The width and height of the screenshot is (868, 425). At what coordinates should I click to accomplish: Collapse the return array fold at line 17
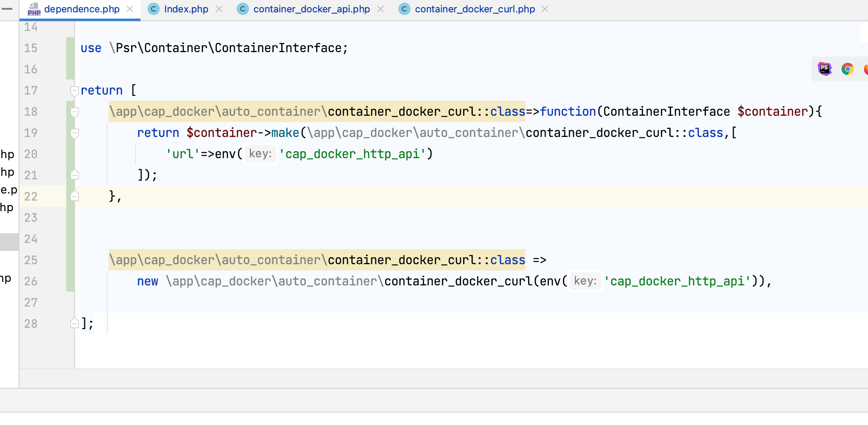(x=75, y=91)
